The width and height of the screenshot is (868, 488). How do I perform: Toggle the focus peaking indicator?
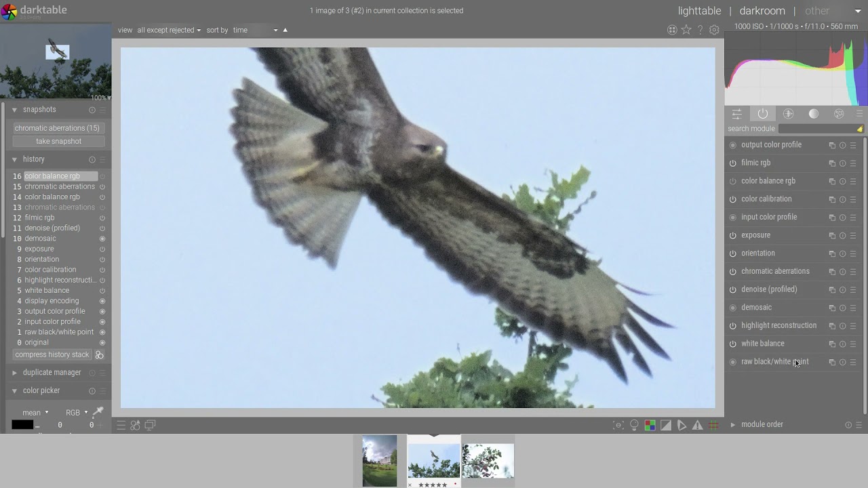click(618, 425)
